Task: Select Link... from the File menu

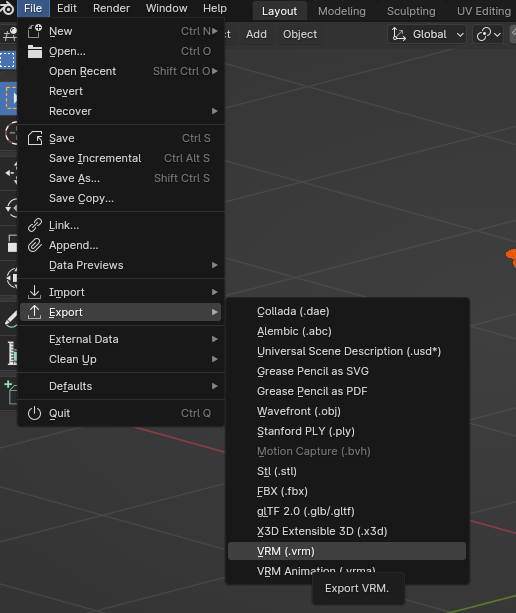Action: click(121, 226)
